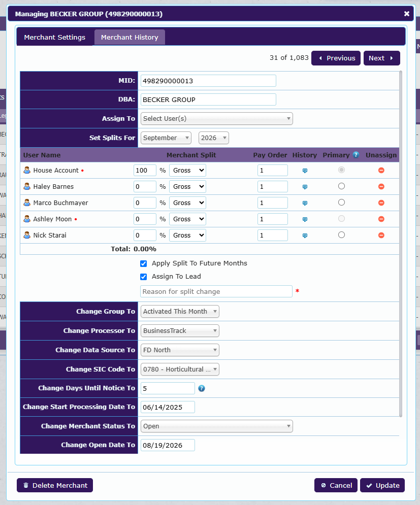The image size is (420, 505).
Task: Open Change SIC Code dropdown
Action: pyautogui.click(x=180, y=369)
